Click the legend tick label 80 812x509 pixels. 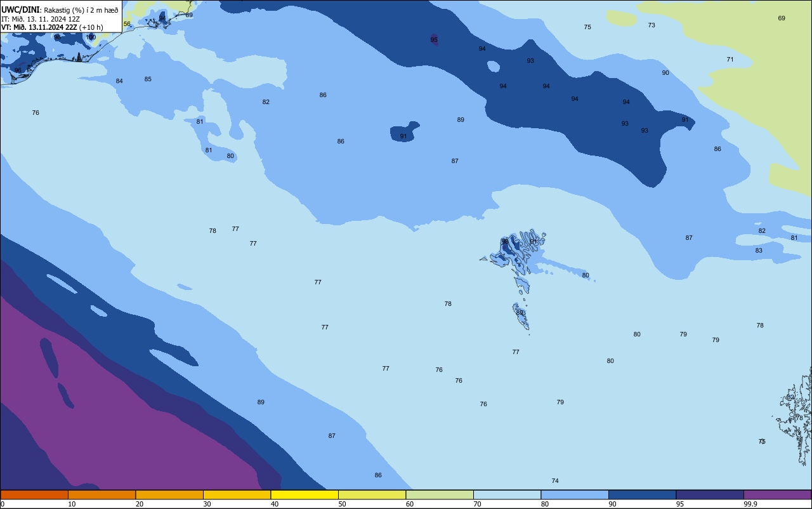(545, 504)
